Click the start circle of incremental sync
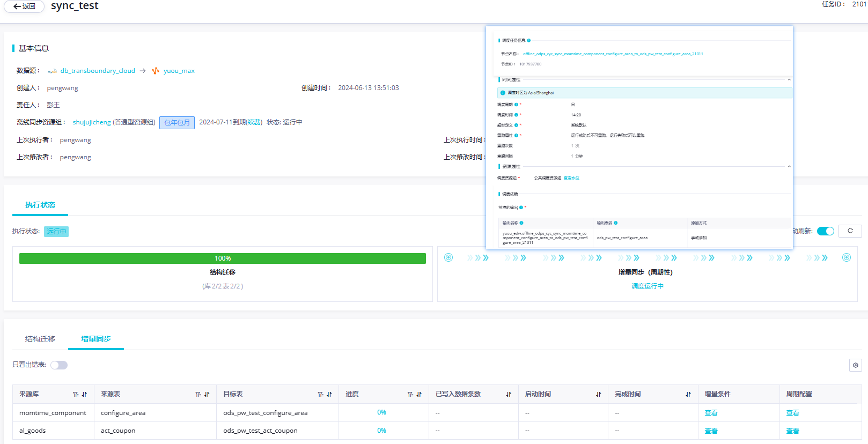Image resolution: width=868 pixels, height=444 pixels. click(x=448, y=258)
